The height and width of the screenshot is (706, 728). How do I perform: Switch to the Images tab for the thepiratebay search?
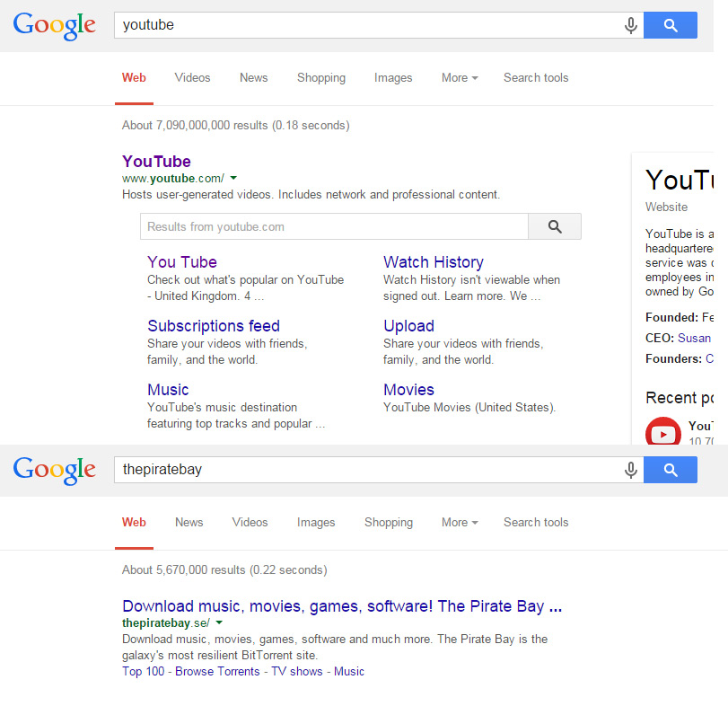[x=316, y=523]
